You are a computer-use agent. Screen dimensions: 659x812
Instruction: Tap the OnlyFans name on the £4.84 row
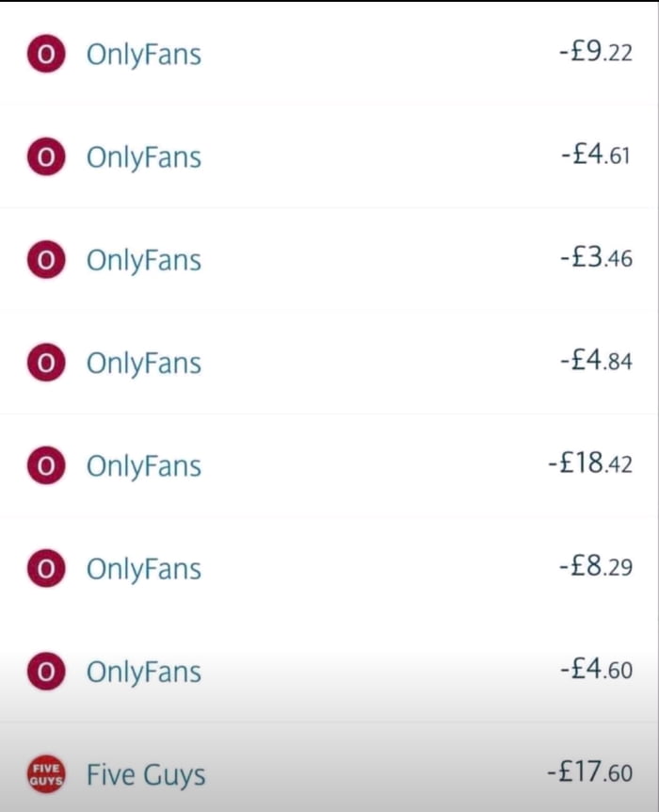click(144, 364)
